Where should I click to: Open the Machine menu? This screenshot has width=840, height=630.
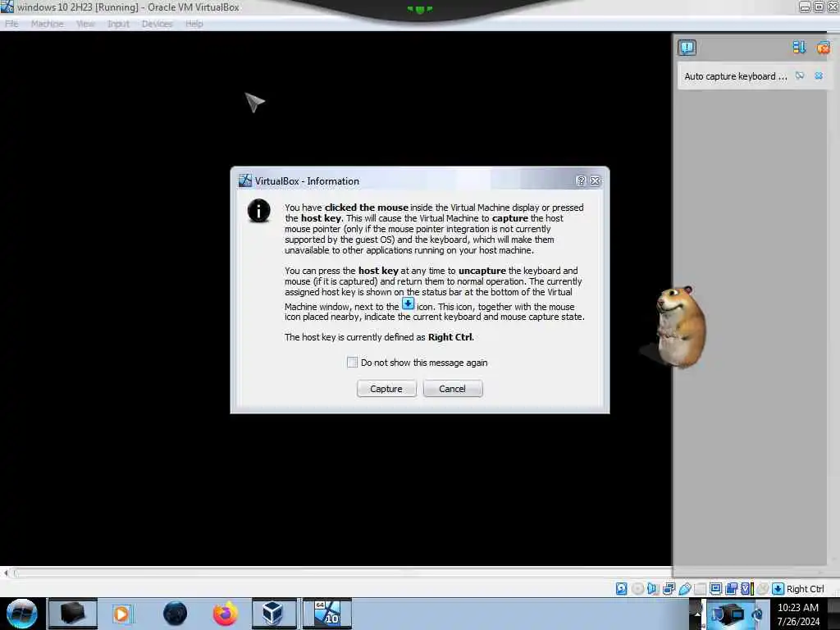47,24
